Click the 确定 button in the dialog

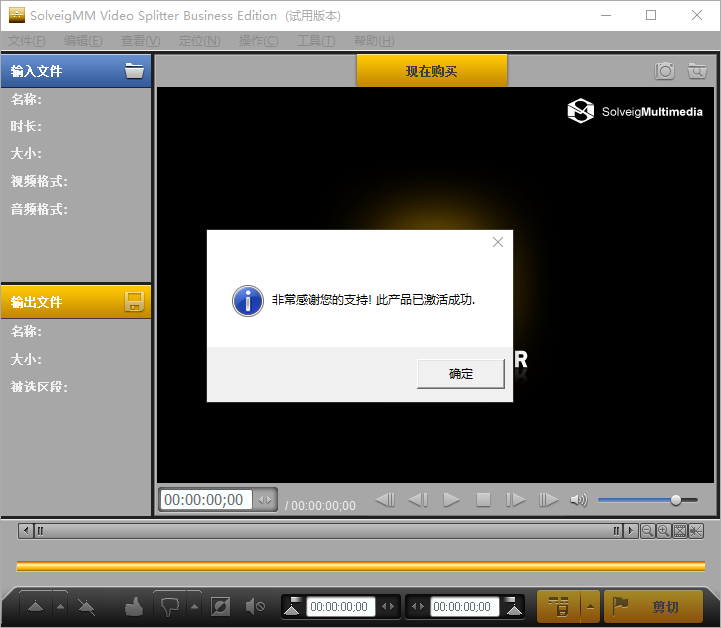pos(461,374)
